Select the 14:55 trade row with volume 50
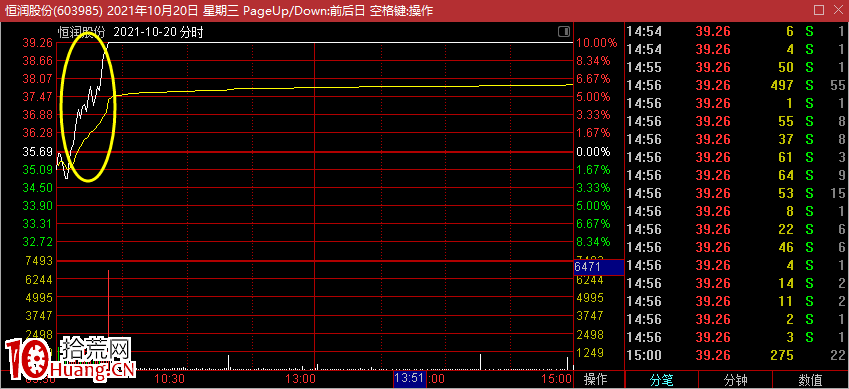This screenshot has height=389, width=849. [x=737, y=67]
